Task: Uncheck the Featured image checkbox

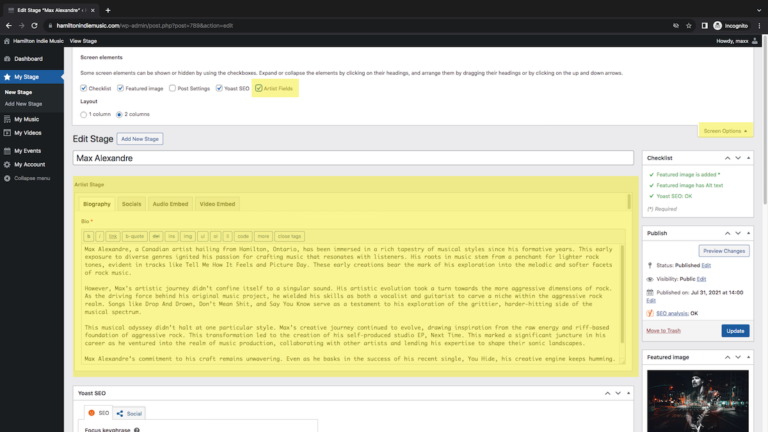Action: (120, 89)
